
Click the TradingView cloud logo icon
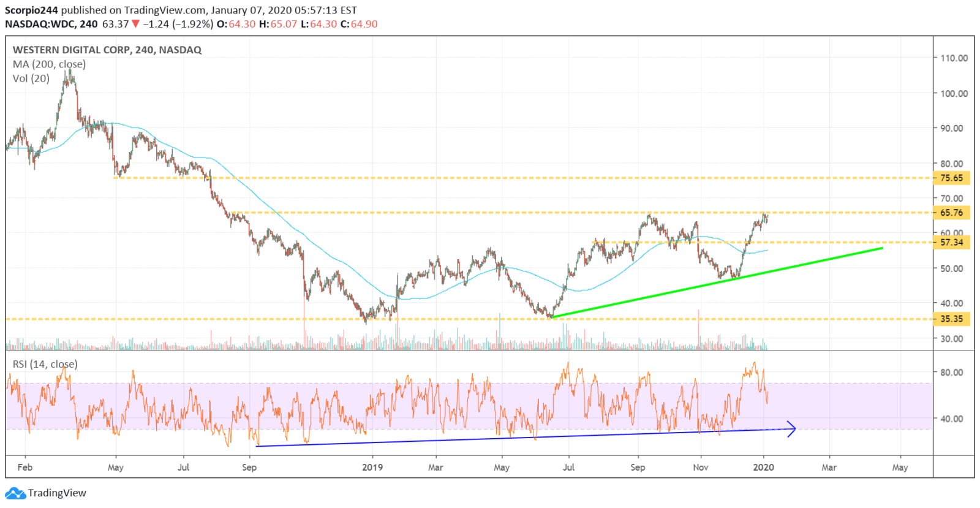point(15,493)
